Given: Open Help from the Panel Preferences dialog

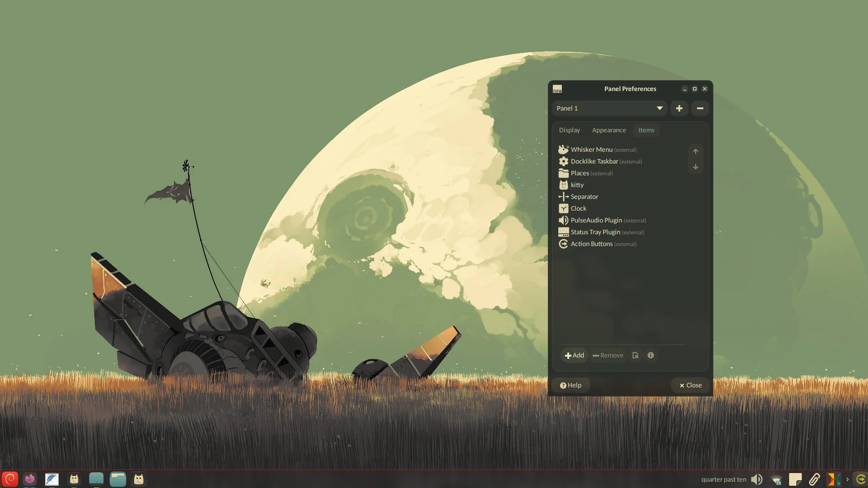Looking at the screenshot, I should tap(570, 385).
